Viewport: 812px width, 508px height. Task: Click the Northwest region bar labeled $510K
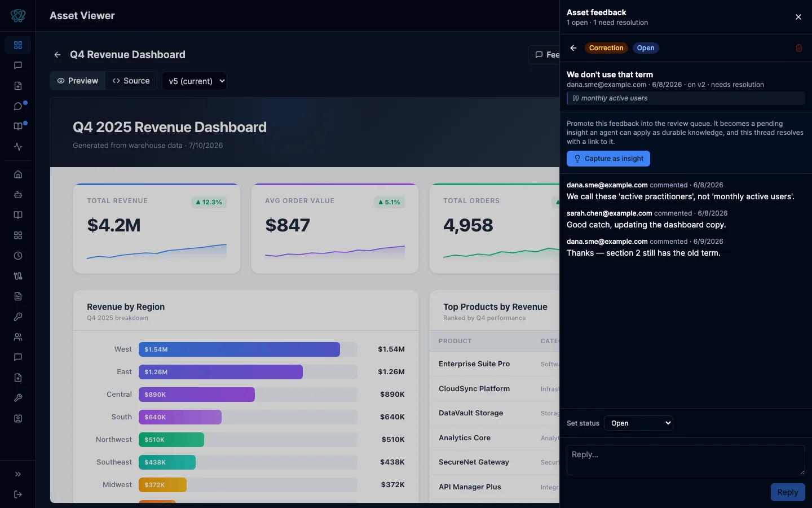[x=171, y=440]
